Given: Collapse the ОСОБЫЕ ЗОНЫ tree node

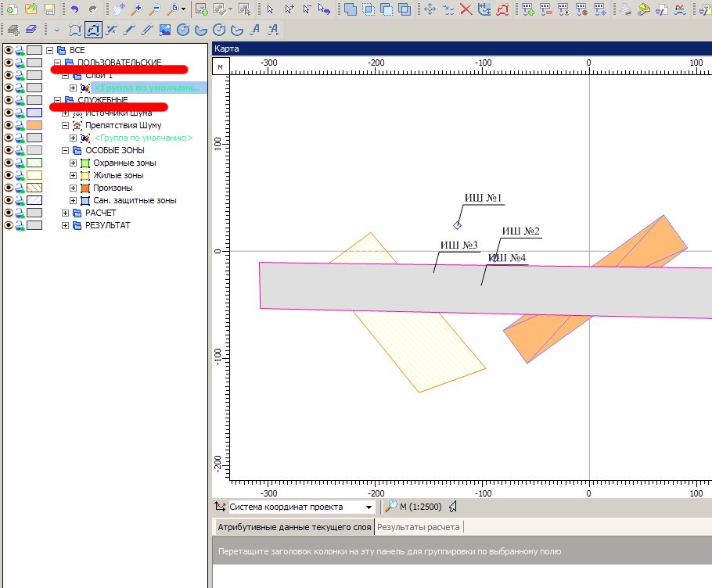Looking at the screenshot, I should (66, 150).
